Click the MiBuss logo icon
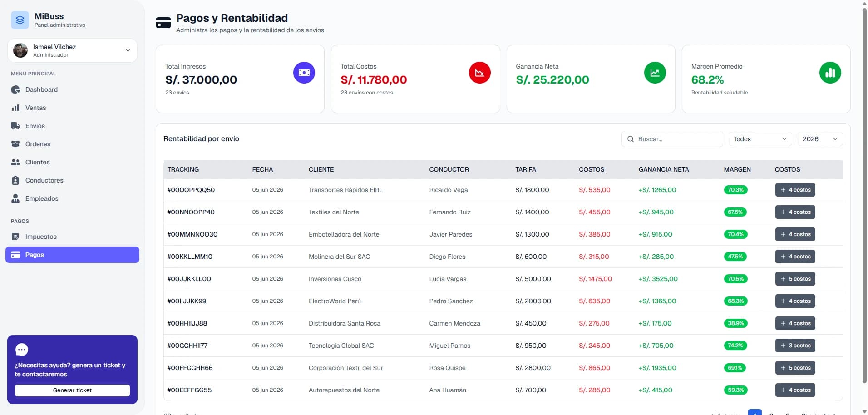The image size is (868, 415). (x=20, y=20)
